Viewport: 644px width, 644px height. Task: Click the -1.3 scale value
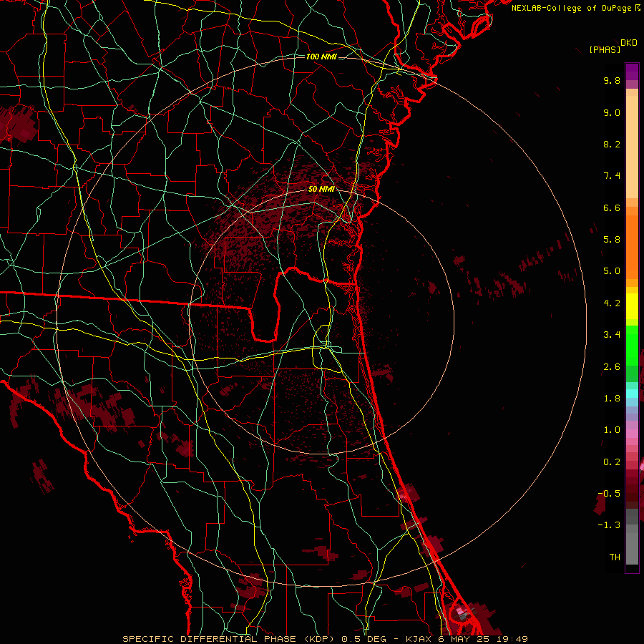(x=609, y=525)
